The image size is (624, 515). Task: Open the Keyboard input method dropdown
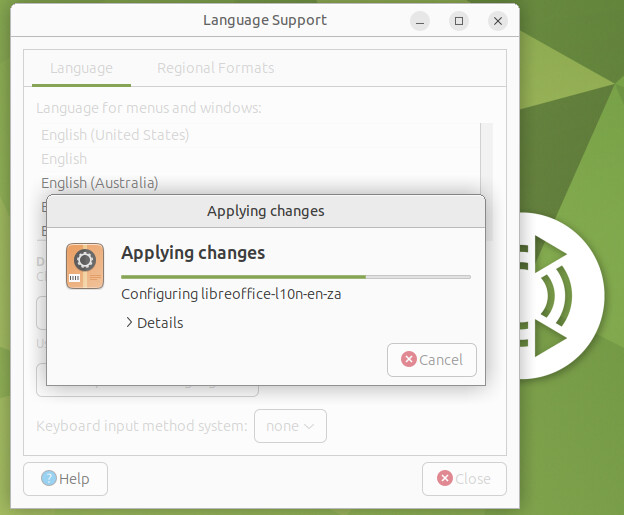(290, 426)
